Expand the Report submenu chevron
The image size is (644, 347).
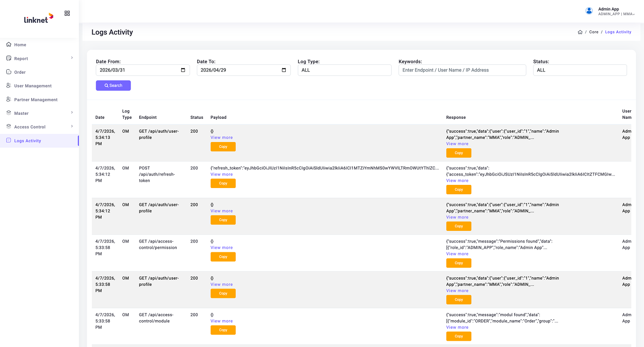click(72, 58)
